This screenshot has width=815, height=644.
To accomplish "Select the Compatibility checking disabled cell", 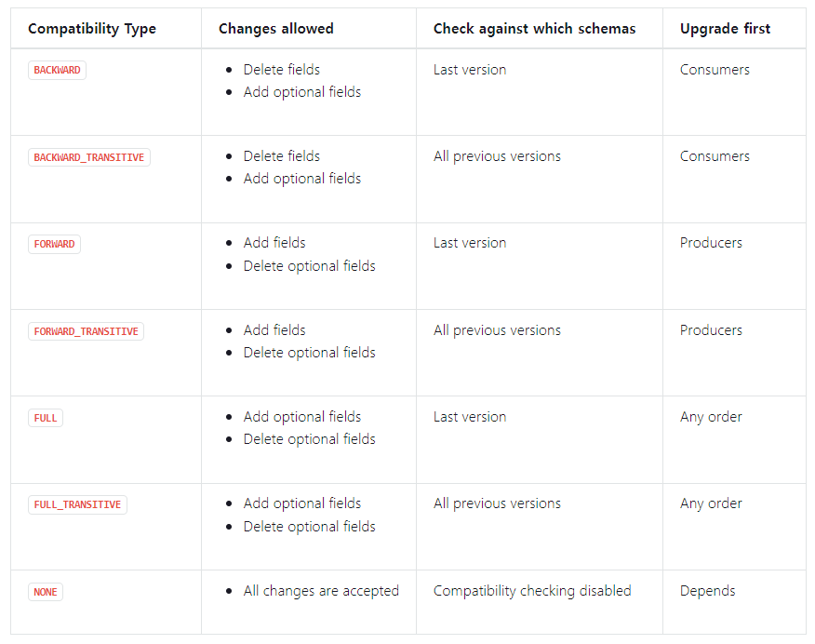I will (x=532, y=591).
